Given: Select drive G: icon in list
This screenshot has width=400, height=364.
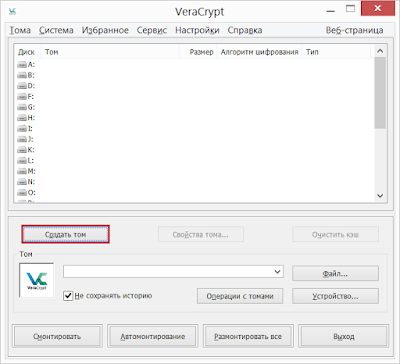Looking at the screenshot, I should tap(22, 107).
